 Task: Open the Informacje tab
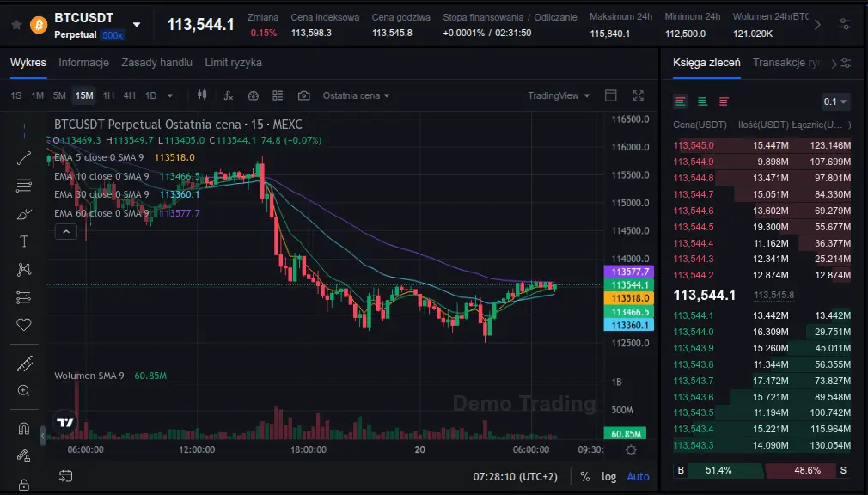[83, 63]
